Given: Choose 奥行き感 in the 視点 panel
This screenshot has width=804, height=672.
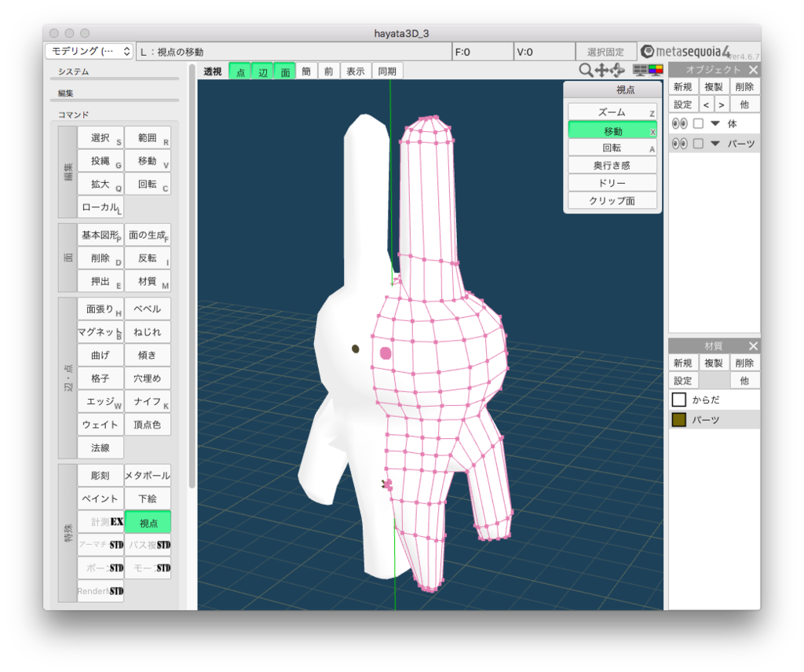Looking at the screenshot, I should (612, 166).
